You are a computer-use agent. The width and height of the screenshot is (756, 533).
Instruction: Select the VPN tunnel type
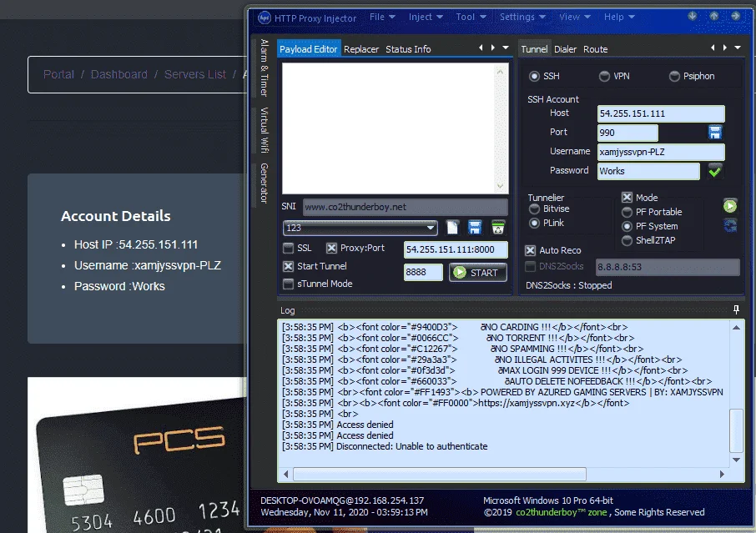coord(604,76)
